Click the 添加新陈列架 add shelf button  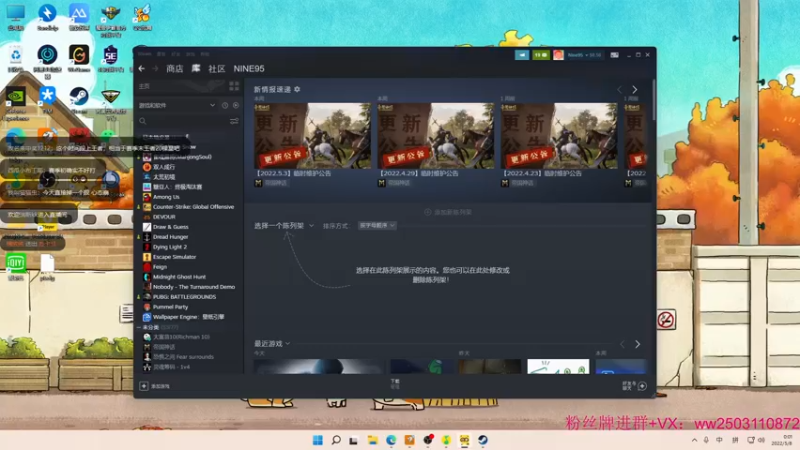[448, 212]
